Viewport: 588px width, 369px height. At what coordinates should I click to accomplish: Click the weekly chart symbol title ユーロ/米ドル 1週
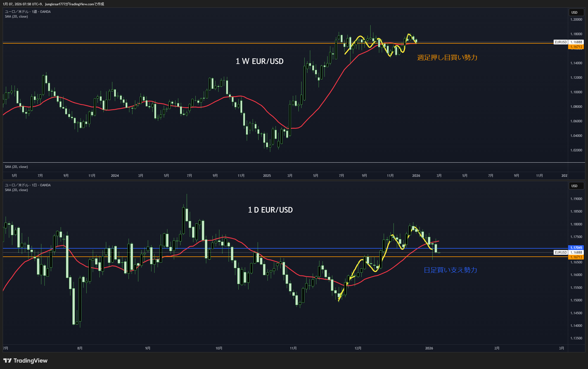[28, 12]
